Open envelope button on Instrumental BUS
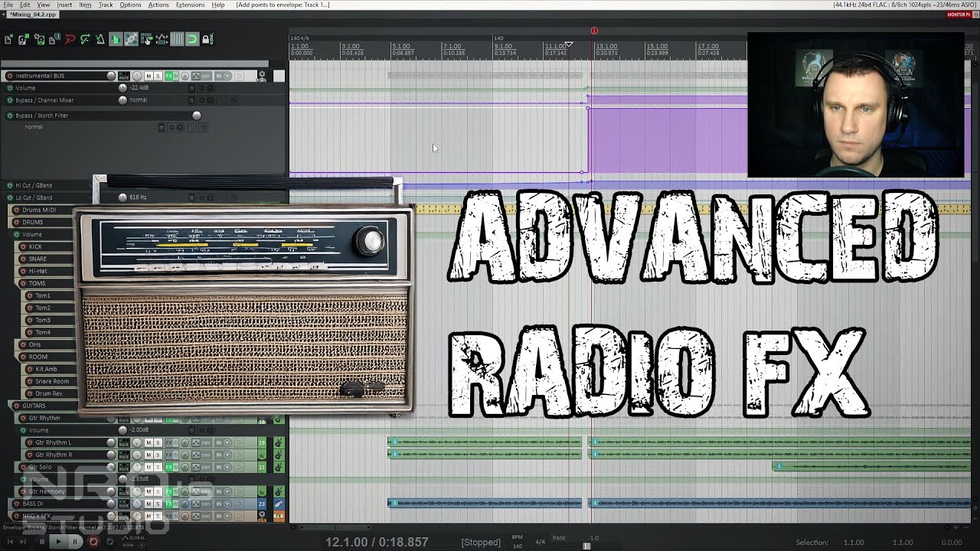 [x=196, y=76]
